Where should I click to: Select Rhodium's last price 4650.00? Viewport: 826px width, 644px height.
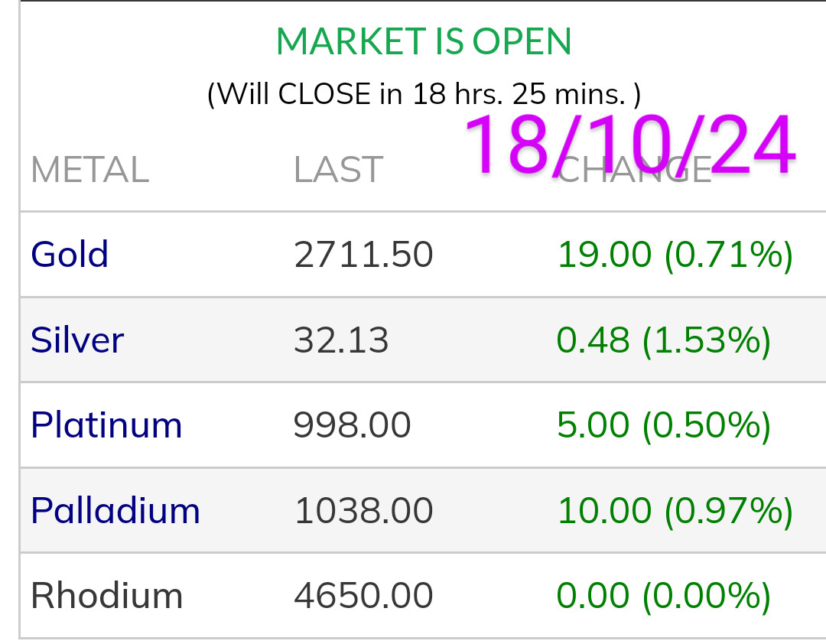tap(363, 596)
